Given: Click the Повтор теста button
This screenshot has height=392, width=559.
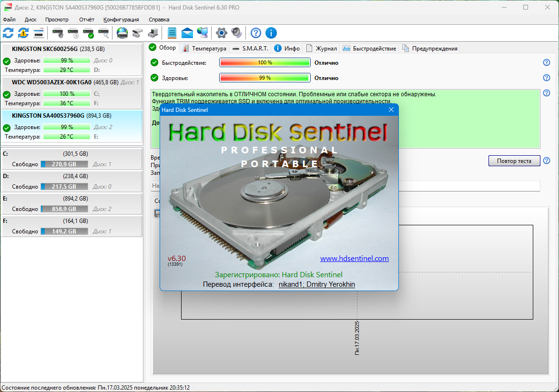Looking at the screenshot, I should tap(514, 161).
